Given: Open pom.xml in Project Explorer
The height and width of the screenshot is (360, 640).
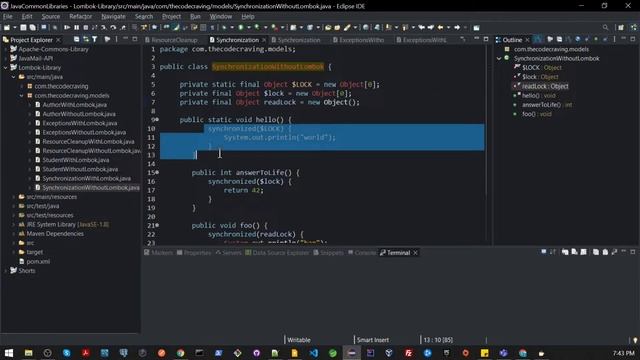Looking at the screenshot, I should 38,261.
